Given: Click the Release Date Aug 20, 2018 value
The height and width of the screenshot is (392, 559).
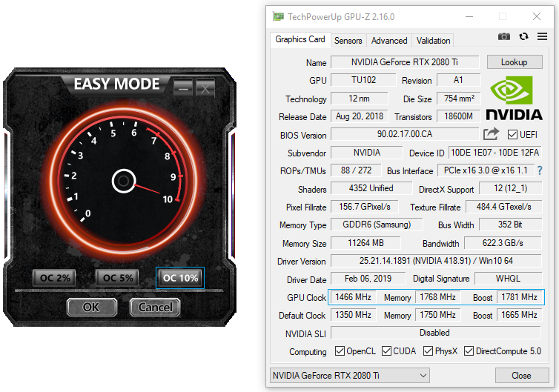Looking at the screenshot, I should [360, 116].
